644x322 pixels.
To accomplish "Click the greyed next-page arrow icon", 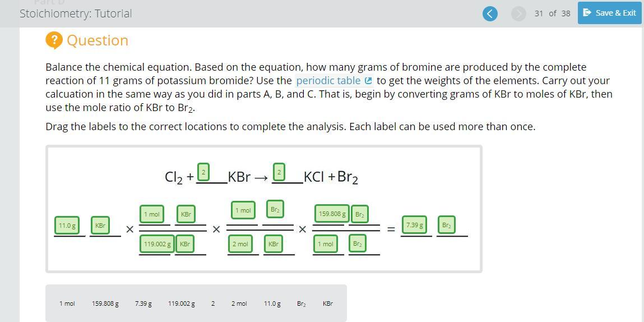I will click(519, 13).
